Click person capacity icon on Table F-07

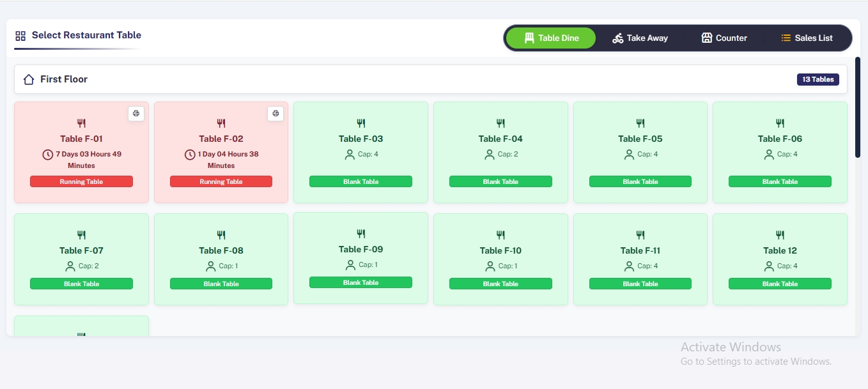coord(70,266)
